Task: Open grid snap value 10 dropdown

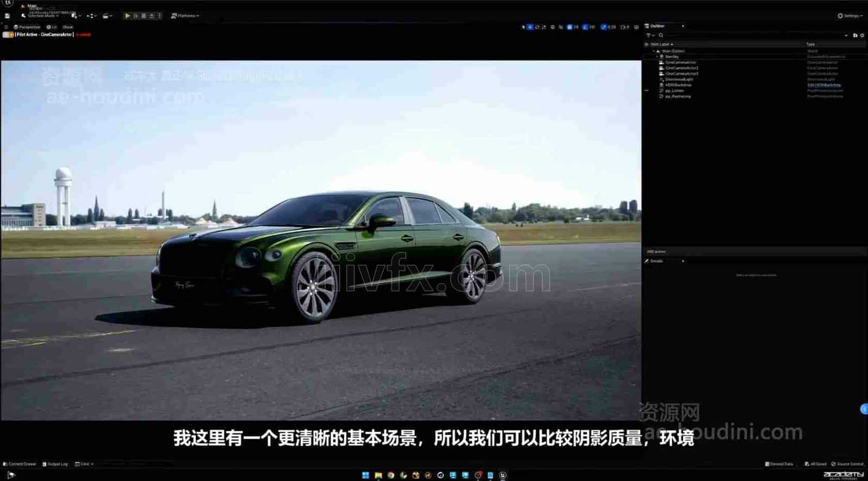Action: coord(576,27)
